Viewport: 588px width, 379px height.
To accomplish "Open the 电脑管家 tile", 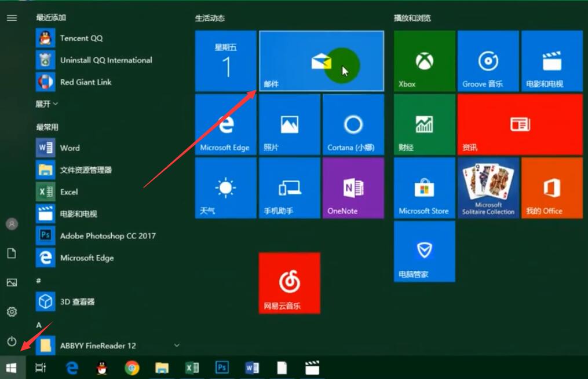I will pos(424,251).
